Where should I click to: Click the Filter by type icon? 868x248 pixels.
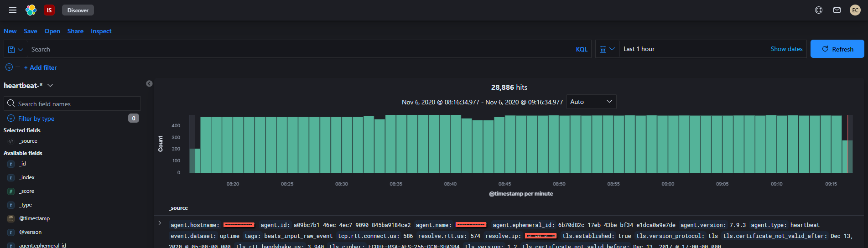coord(11,119)
